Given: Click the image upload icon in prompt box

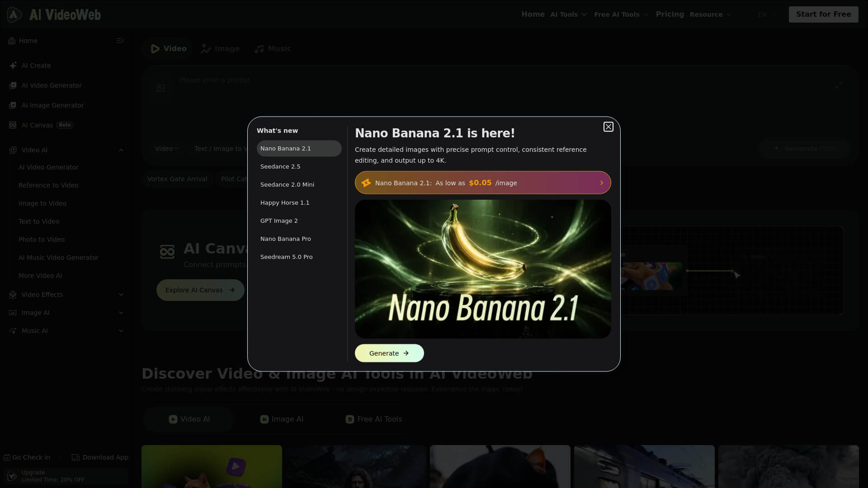Looking at the screenshot, I should click(161, 88).
